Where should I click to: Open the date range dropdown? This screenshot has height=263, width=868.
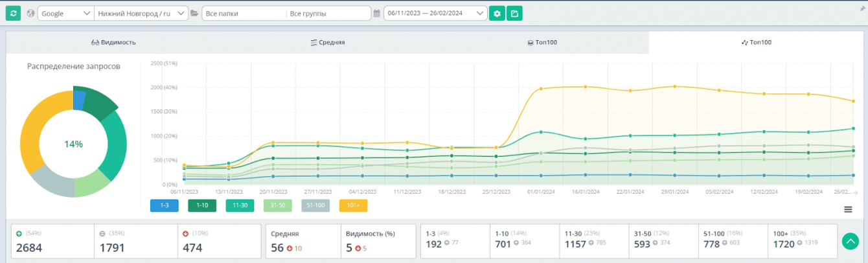(x=435, y=13)
